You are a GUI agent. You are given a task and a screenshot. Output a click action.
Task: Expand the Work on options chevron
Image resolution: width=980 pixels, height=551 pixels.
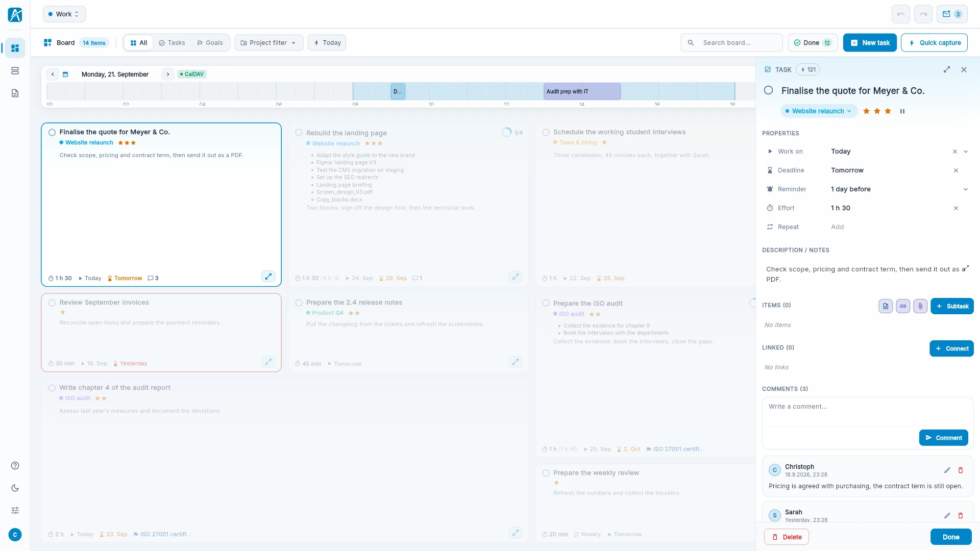(966, 152)
